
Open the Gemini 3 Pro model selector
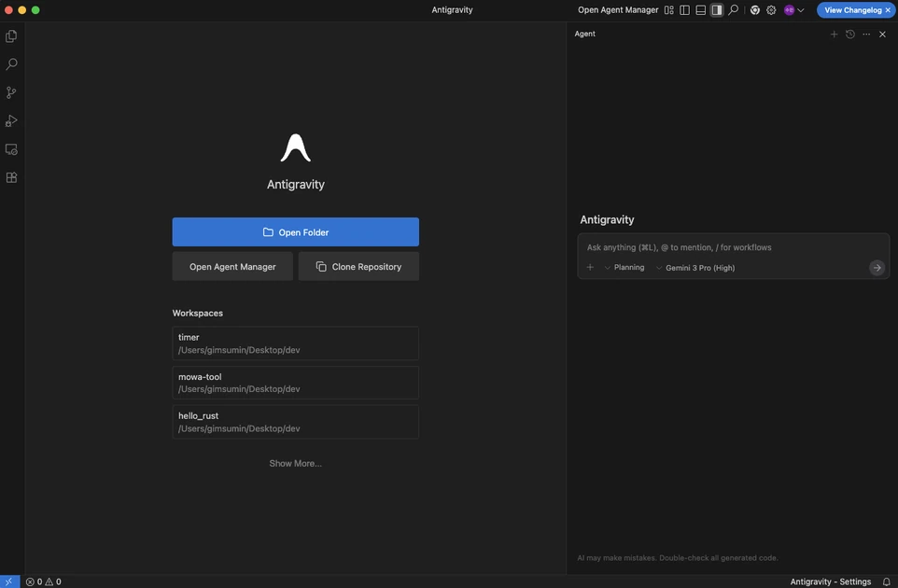[x=695, y=266]
